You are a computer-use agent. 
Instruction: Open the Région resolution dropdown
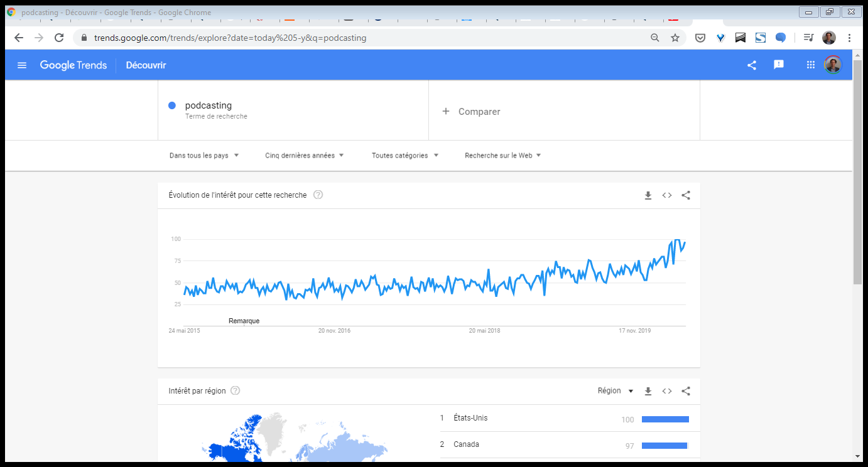(616, 390)
